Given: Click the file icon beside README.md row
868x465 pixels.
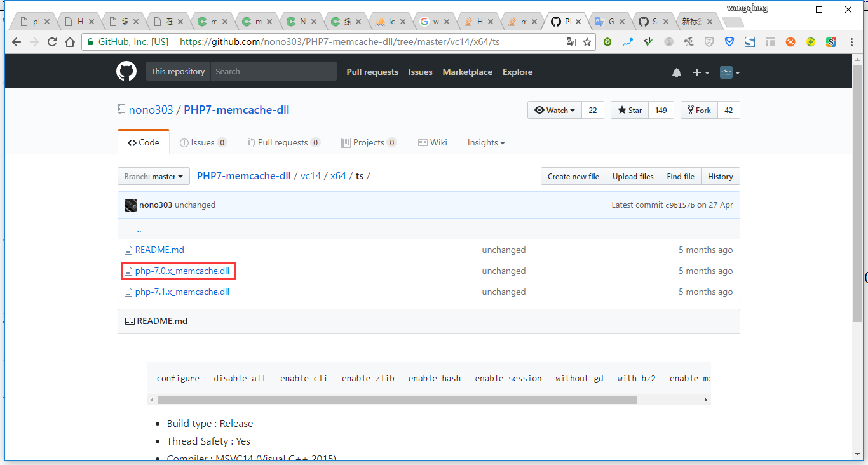Looking at the screenshot, I should click(128, 250).
